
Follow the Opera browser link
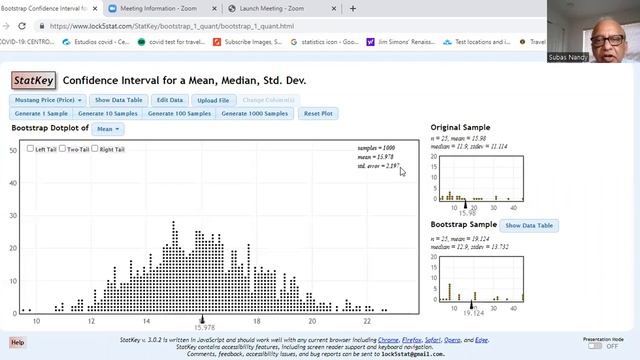(452, 340)
